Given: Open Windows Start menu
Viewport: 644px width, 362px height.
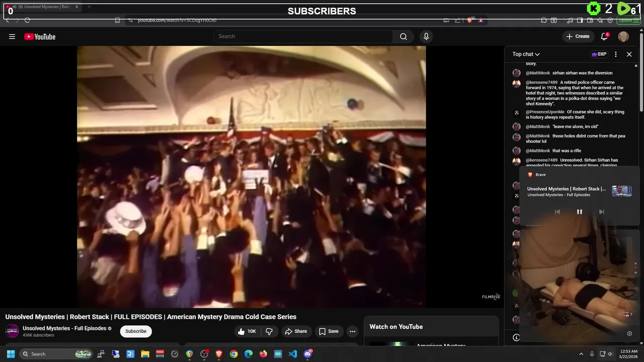Looking at the screenshot, I should (11, 354).
